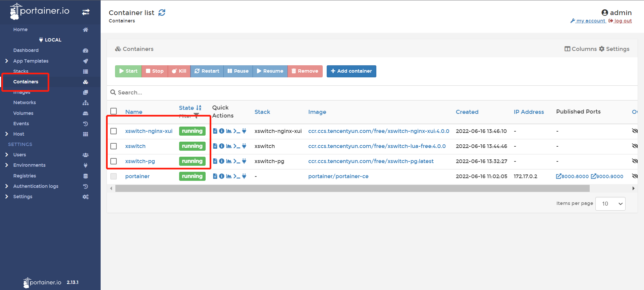The width and height of the screenshot is (644, 290).
Task: Click the right scroll arrow of table
Action: (633, 189)
